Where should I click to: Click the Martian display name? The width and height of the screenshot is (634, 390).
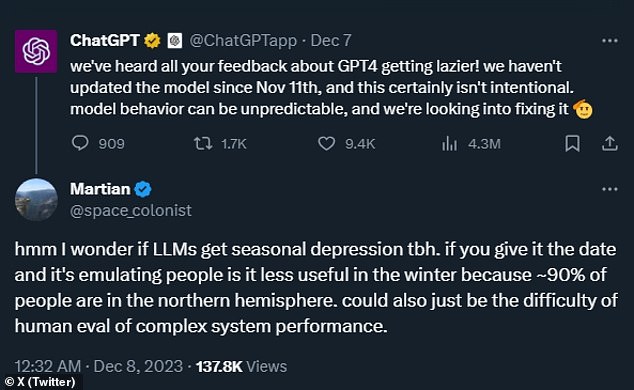pyautogui.click(x=100, y=189)
